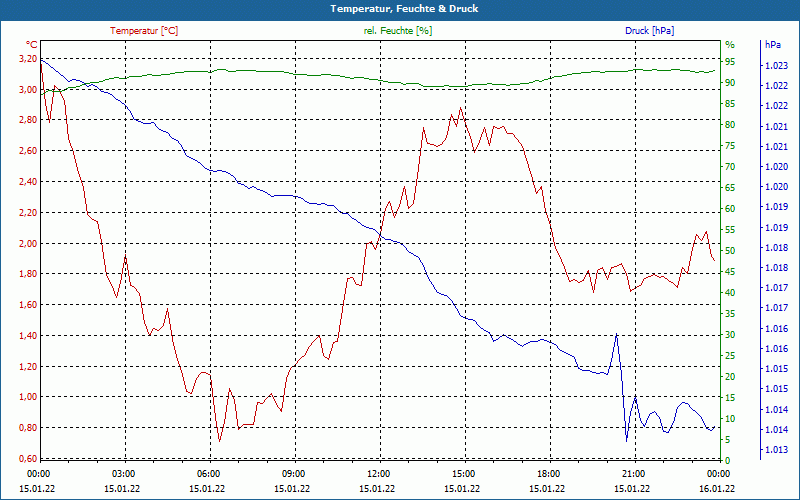Click the 15:00 time axis label
Screen dimensions: 800x500
point(463,473)
